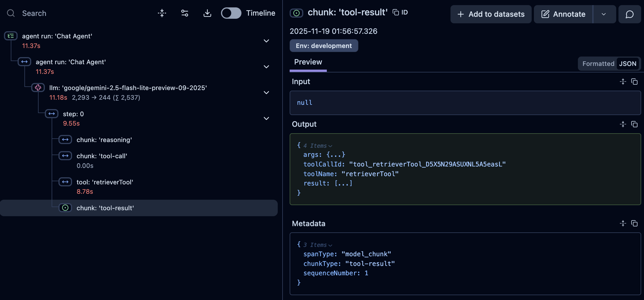Click the collapse-all sparkle icon in the search bar
This screenshot has width=644, height=300.
pyautogui.click(x=162, y=13)
